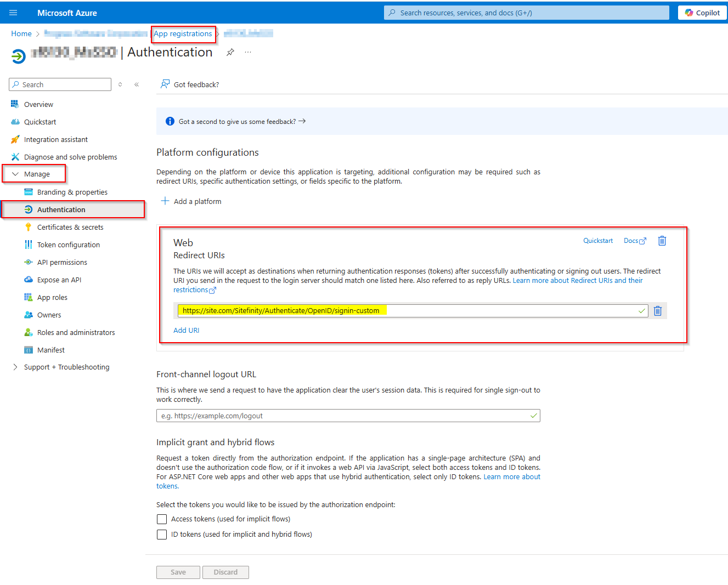Toggle expand/collapse all sidebar groups arrow
The height and width of the screenshot is (585, 728).
click(x=120, y=84)
